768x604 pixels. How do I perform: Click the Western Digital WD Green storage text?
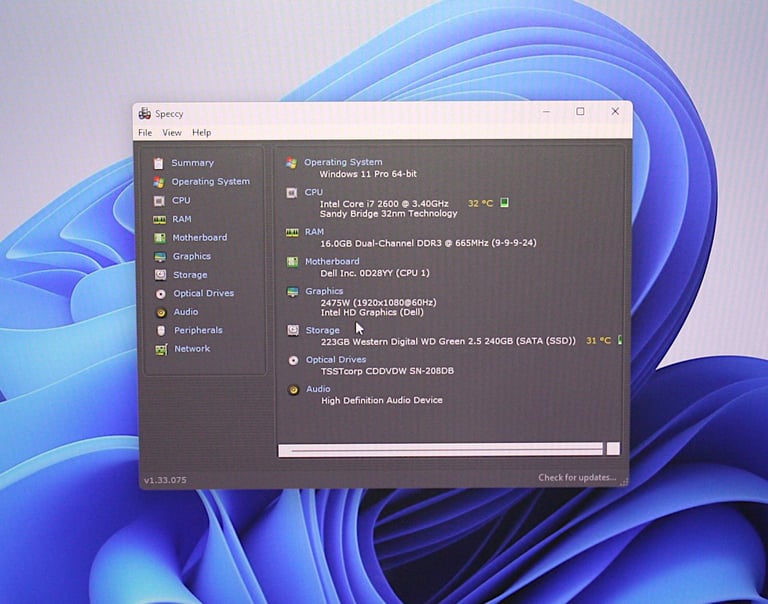[x=448, y=341]
